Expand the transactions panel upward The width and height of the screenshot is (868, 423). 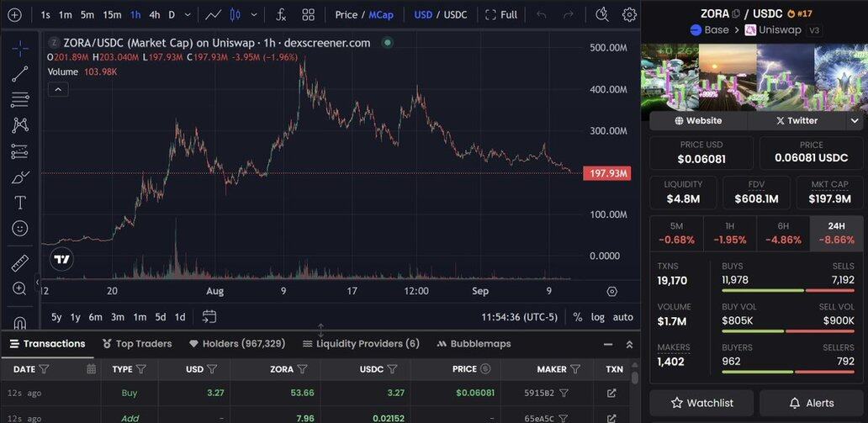629,345
